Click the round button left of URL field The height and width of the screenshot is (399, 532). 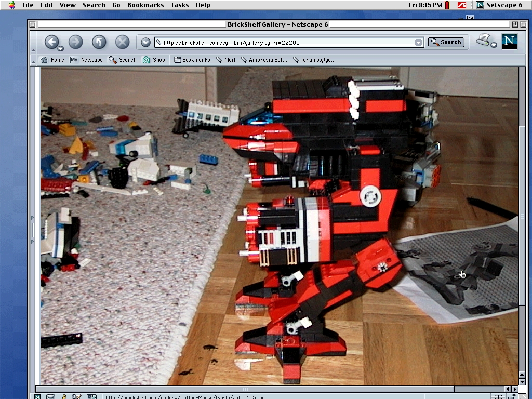tap(145, 43)
